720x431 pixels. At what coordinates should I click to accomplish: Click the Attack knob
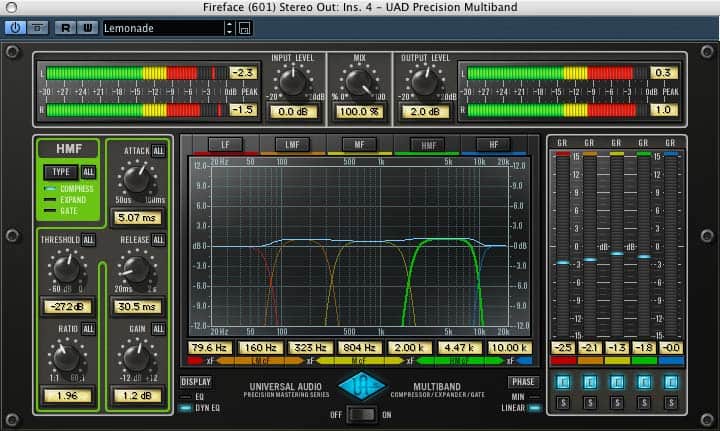pyautogui.click(x=137, y=179)
